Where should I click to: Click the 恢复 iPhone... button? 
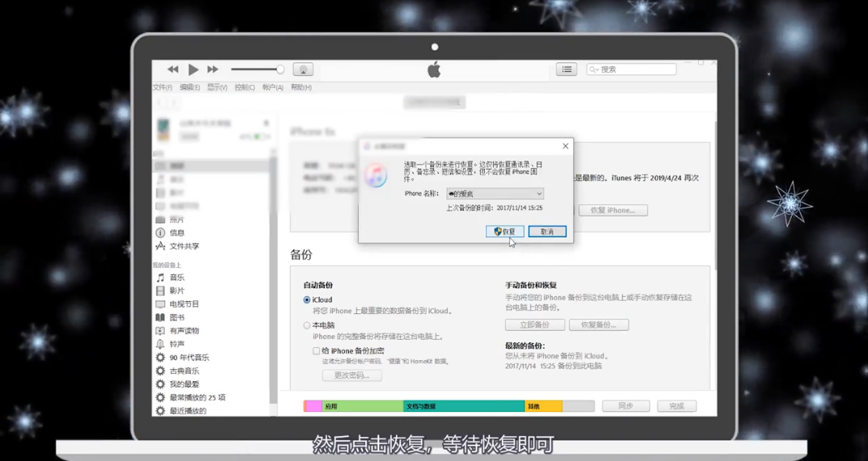pos(613,210)
